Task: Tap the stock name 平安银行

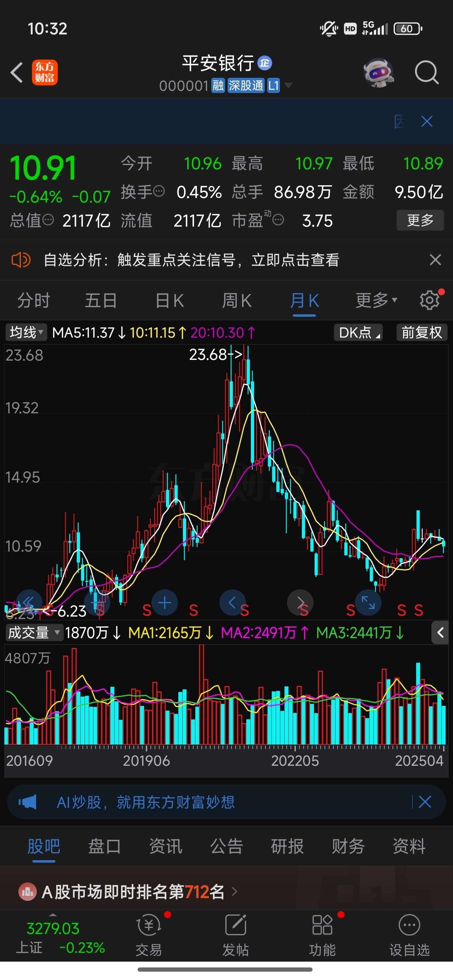Action: click(218, 63)
